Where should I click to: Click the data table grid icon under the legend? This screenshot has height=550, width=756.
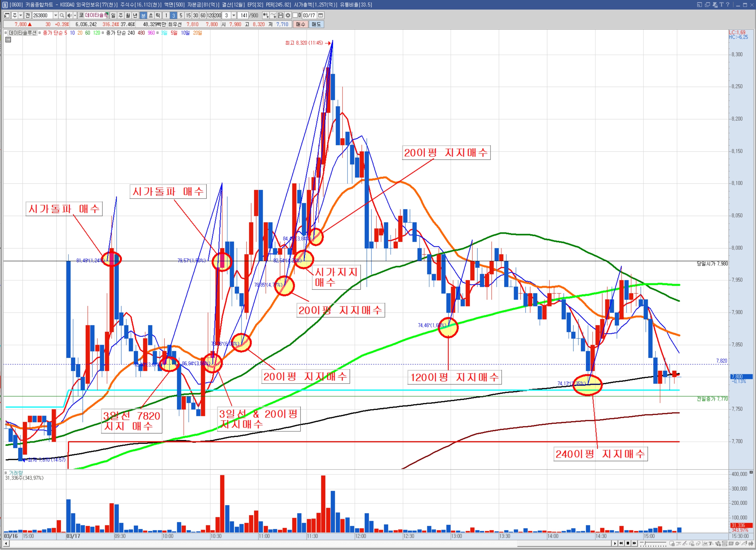(x=8, y=40)
